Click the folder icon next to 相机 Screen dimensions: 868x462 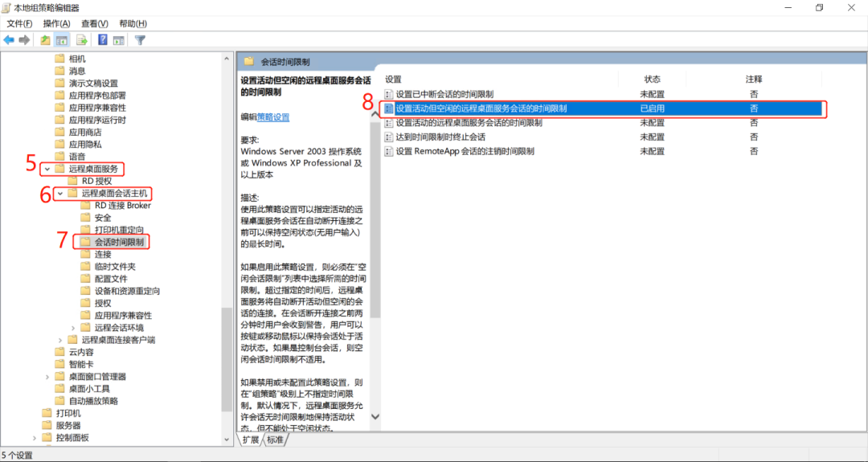pyautogui.click(x=59, y=59)
